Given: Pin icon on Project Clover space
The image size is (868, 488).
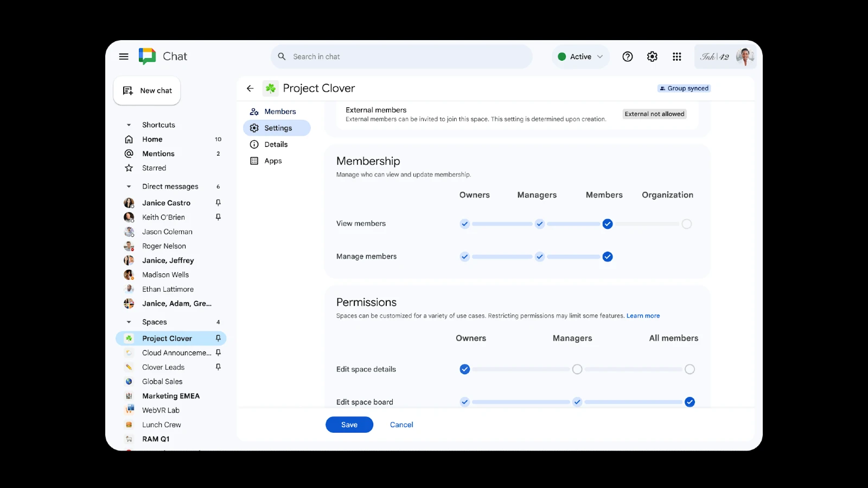Looking at the screenshot, I should tap(218, 338).
